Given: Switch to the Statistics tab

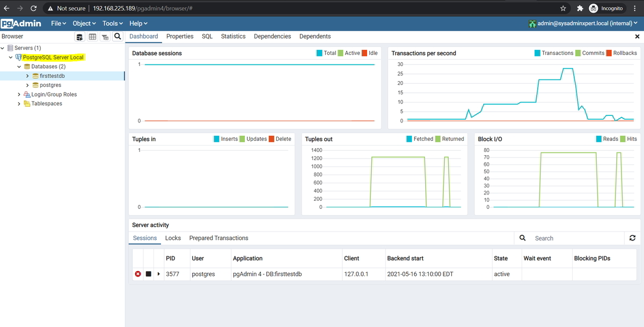Looking at the screenshot, I should [x=233, y=37].
